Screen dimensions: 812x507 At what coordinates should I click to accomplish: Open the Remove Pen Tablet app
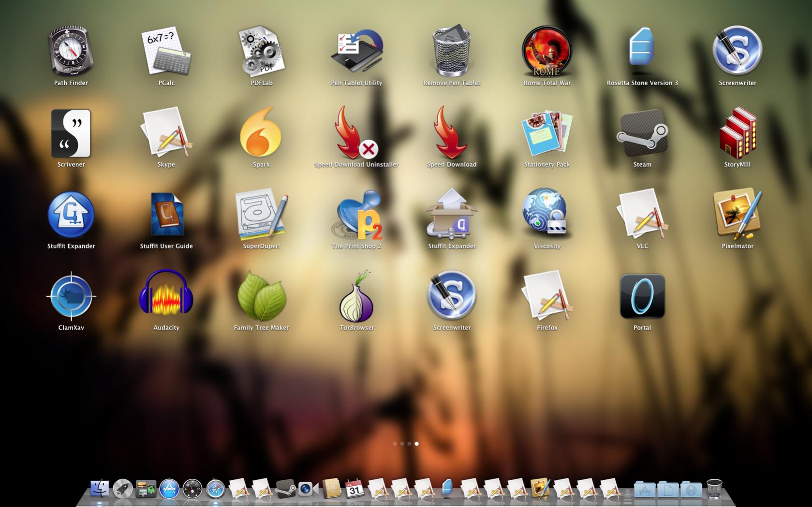[x=452, y=51]
